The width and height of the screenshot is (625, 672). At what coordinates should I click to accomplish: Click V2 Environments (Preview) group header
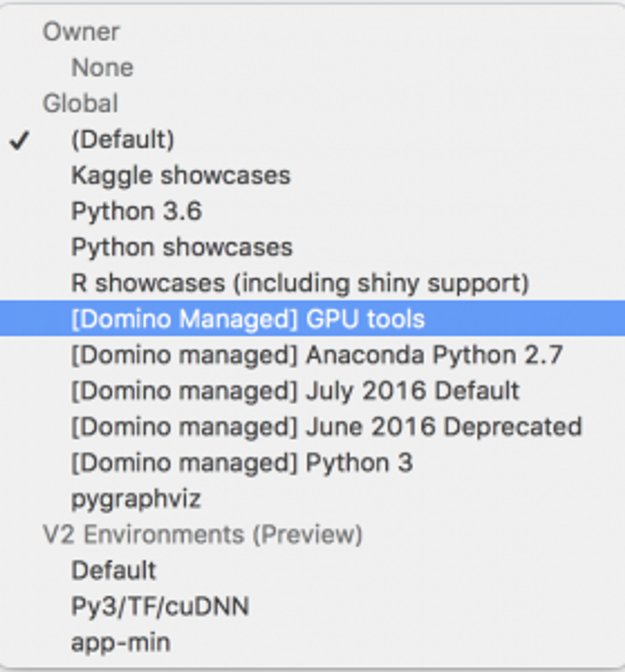coord(202,534)
